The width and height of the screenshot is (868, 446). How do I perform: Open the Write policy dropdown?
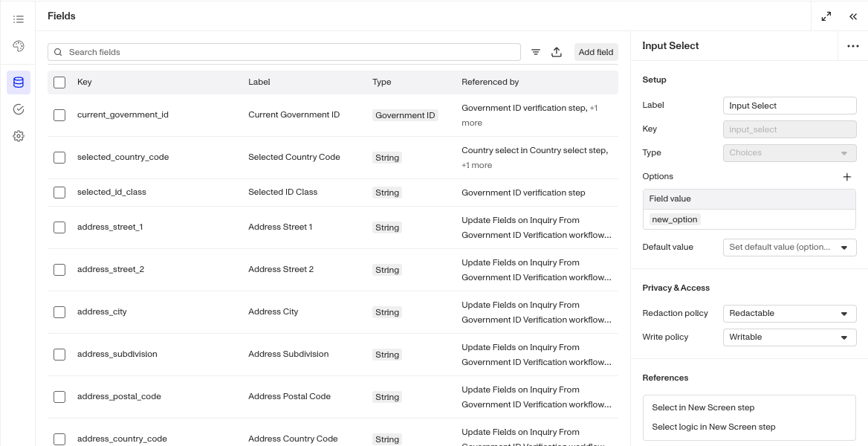click(x=789, y=337)
